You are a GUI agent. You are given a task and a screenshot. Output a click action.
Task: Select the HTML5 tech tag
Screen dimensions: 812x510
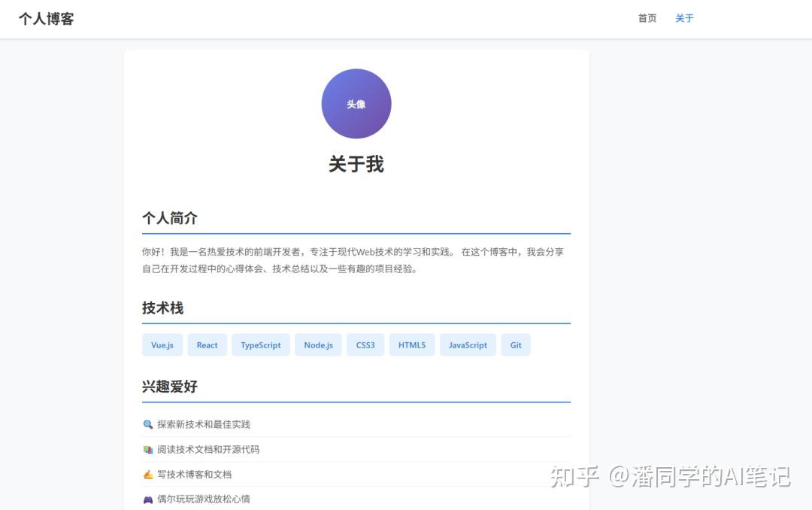[x=412, y=345]
